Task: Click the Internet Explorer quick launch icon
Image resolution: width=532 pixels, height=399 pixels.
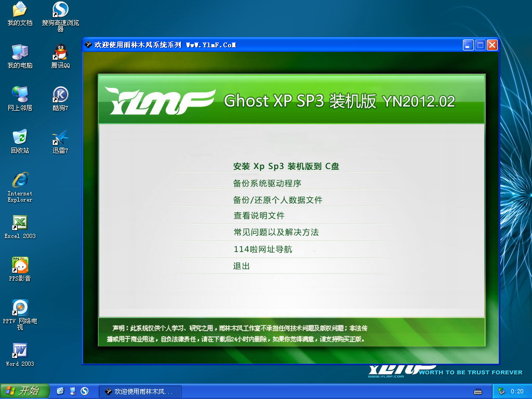Action: [60, 391]
